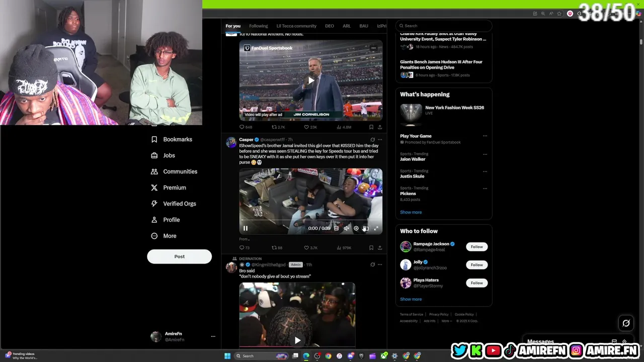The width and height of the screenshot is (644, 362).
Task: Open Casper post more options menu
Action: click(x=380, y=139)
